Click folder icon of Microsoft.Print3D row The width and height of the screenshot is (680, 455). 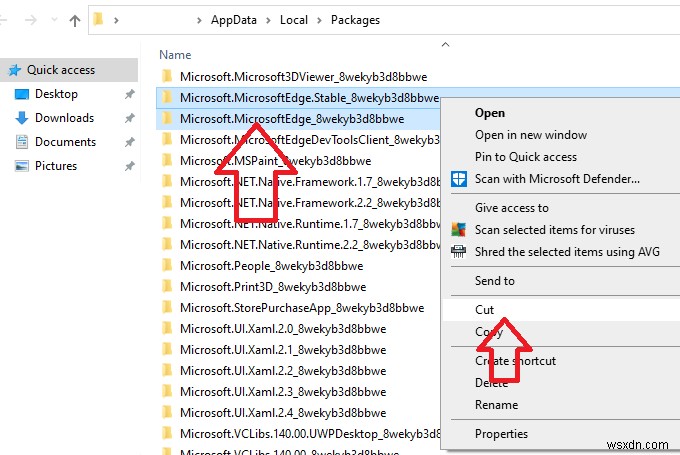pyautogui.click(x=167, y=286)
